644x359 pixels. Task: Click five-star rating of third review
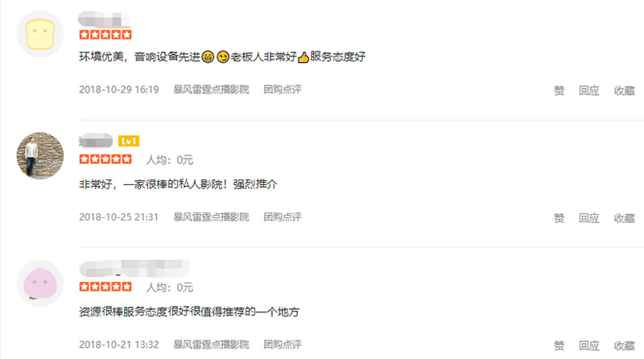pos(105,287)
